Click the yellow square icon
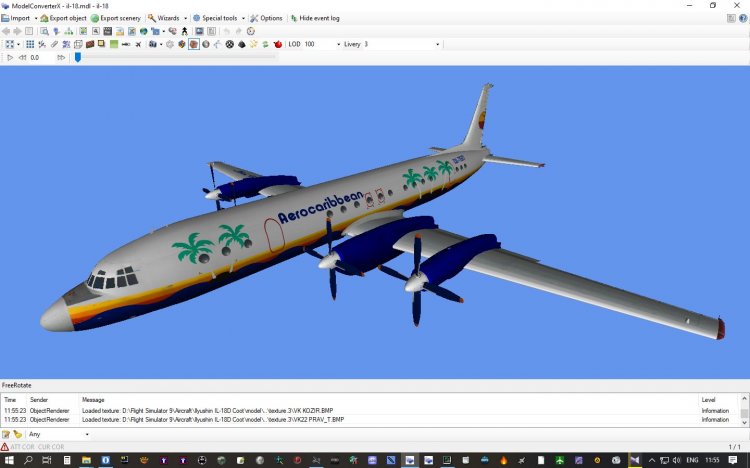This screenshot has height=468, width=750. point(101,44)
